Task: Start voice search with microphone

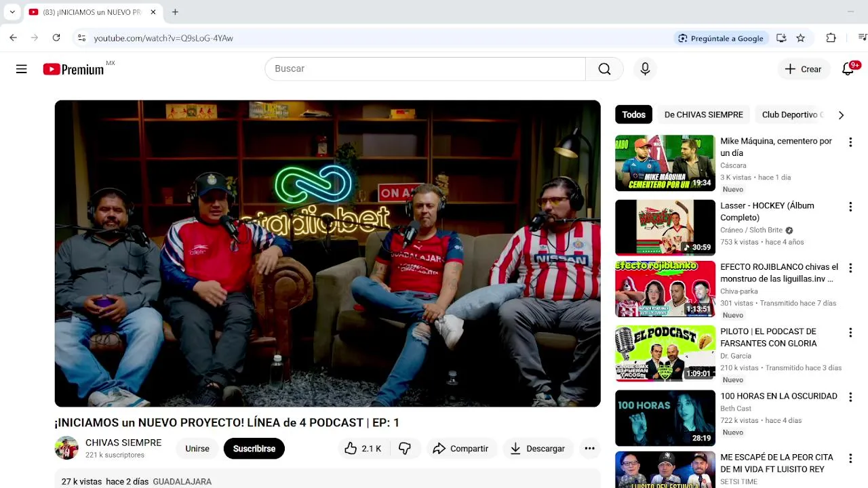Action: point(645,69)
